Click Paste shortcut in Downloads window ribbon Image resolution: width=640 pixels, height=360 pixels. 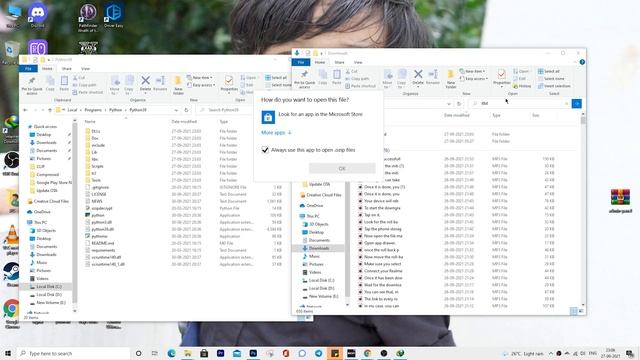pos(360,86)
